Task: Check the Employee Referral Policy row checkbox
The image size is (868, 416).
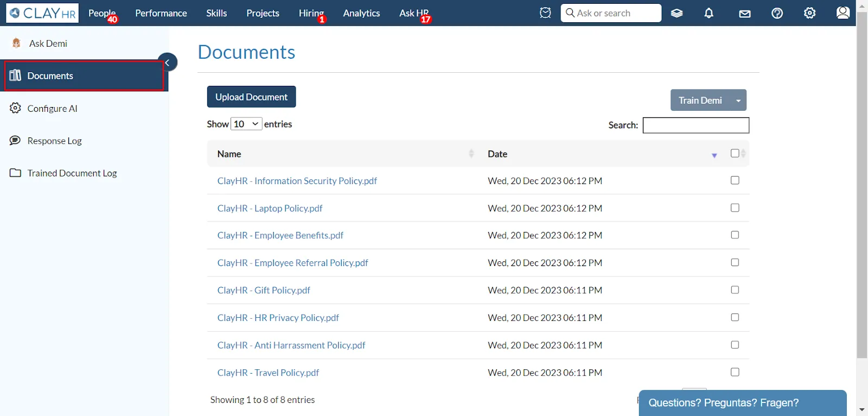Action: [x=735, y=262]
